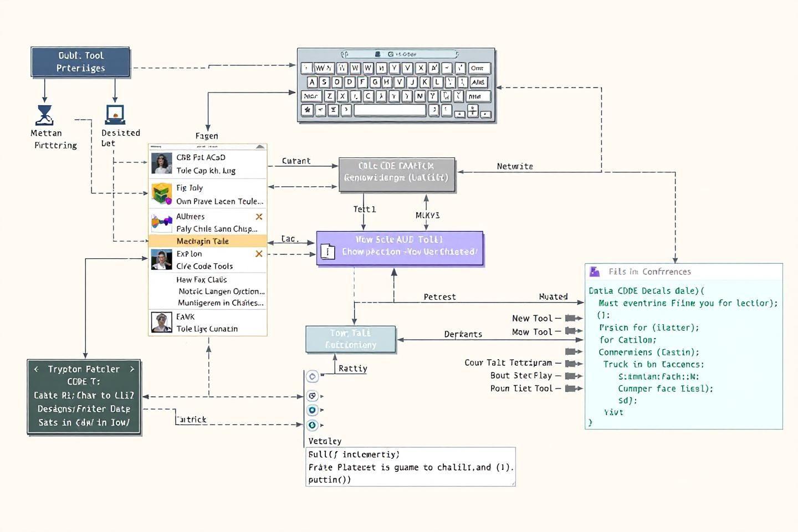Click inside the Bull(f inclemertiy) code field
798x532 pixels.
[410, 467]
